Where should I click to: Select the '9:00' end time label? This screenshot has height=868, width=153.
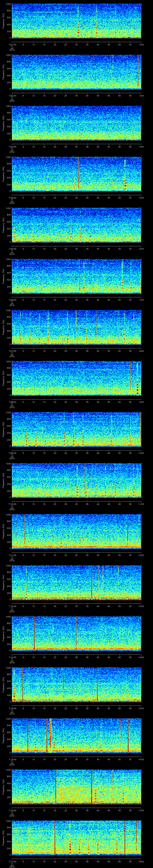141,402
